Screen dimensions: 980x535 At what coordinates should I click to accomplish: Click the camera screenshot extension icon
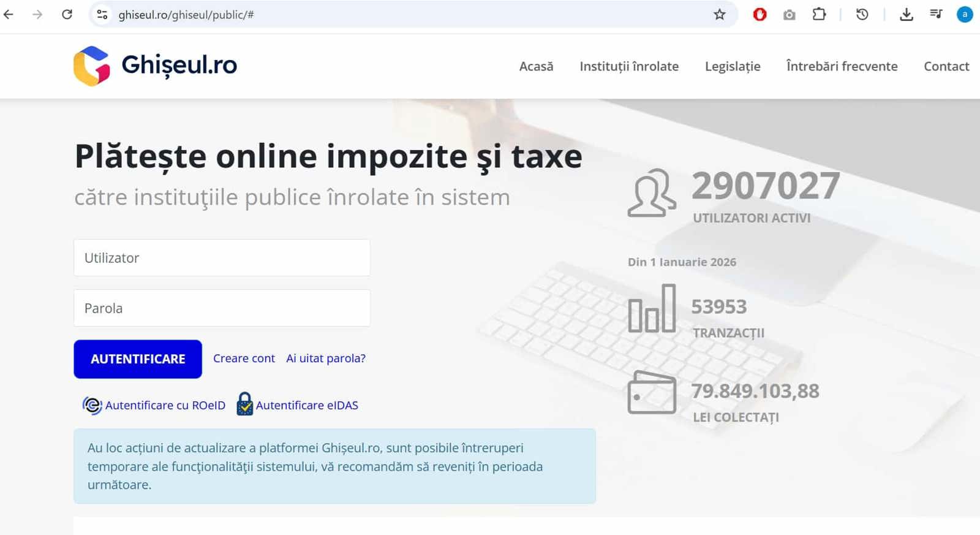[790, 14]
